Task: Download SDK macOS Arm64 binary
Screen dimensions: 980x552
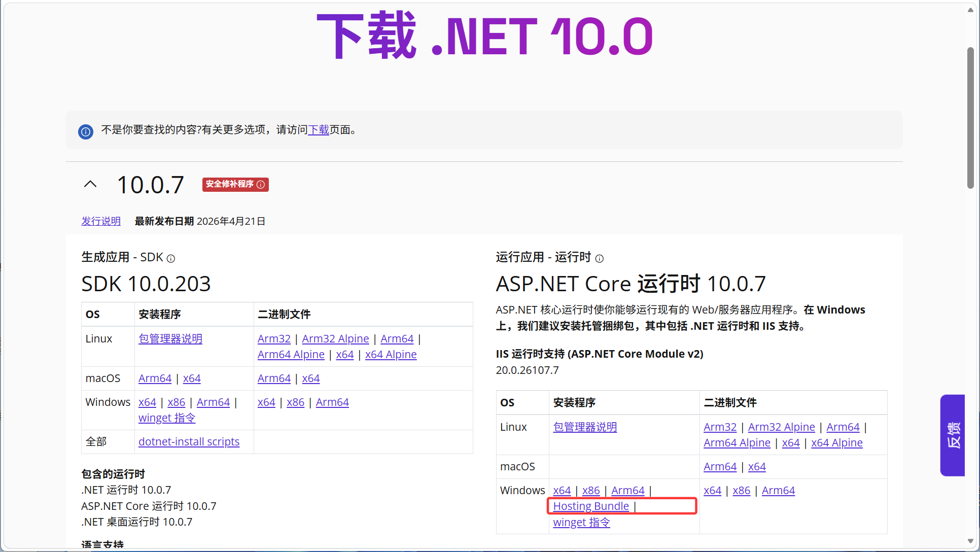Action: tap(274, 378)
